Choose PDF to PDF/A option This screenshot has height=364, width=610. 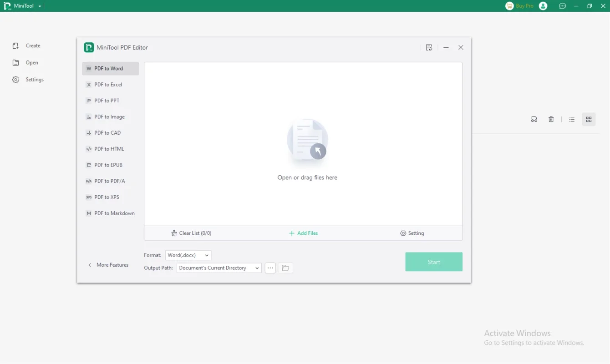click(111, 181)
